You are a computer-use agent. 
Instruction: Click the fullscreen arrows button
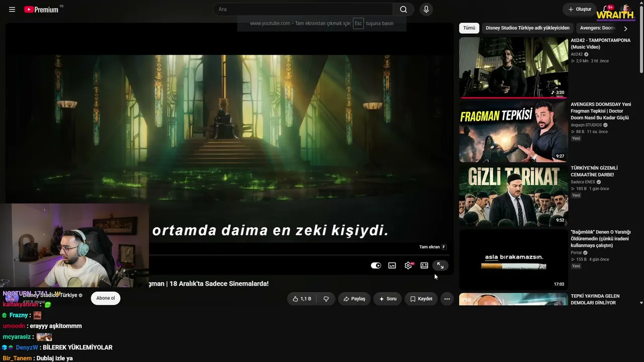pos(440,265)
